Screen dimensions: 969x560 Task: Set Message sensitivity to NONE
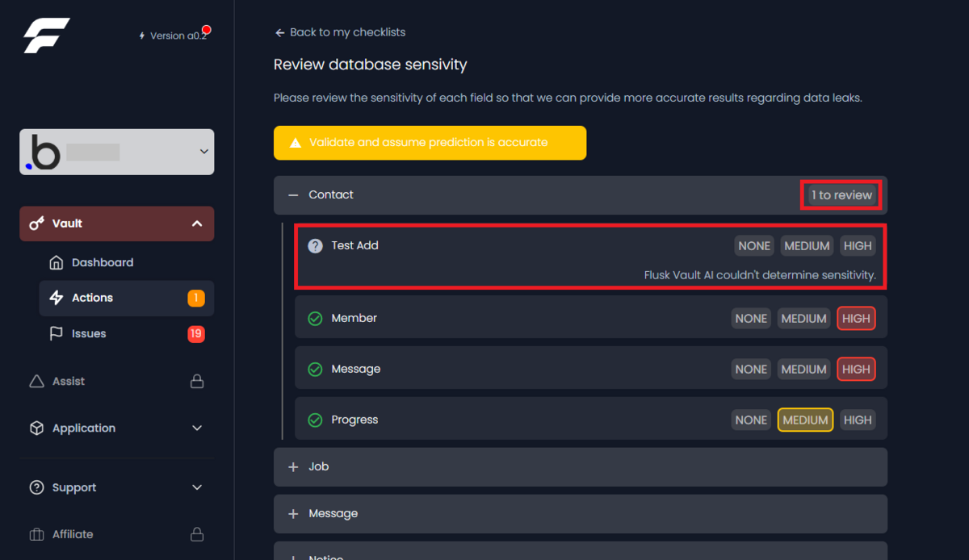[x=751, y=369]
